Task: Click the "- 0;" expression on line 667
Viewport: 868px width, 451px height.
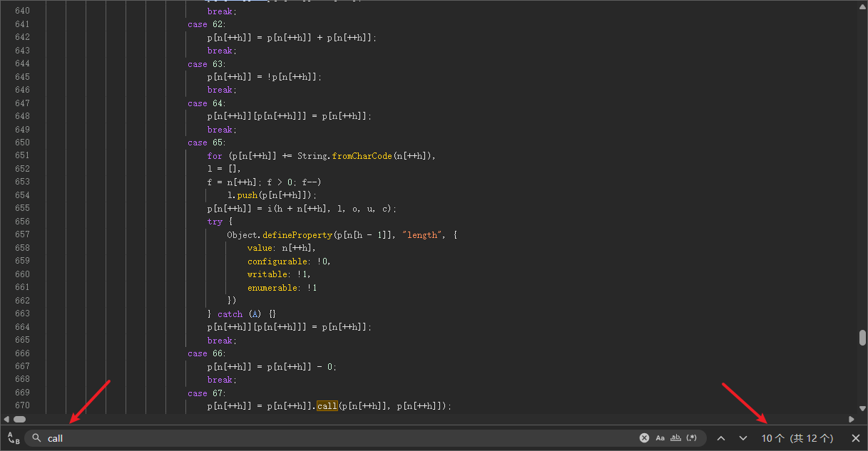Action: click(326, 366)
